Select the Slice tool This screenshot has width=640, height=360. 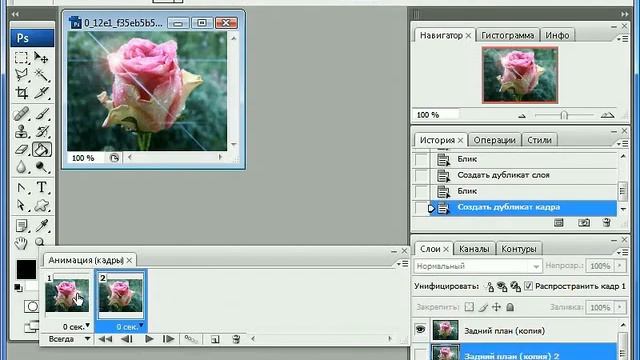coord(41,93)
